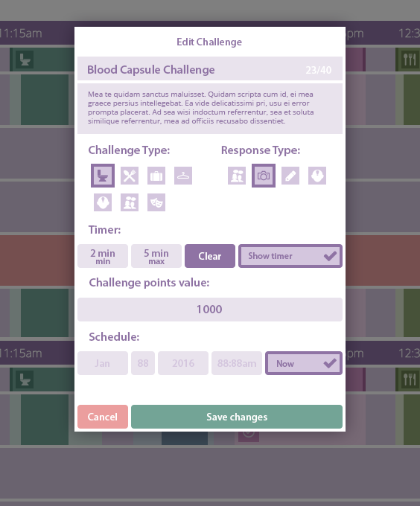Select the pencil response type icon
The width and height of the screenshot is (420, 506).
coord(290,176)
